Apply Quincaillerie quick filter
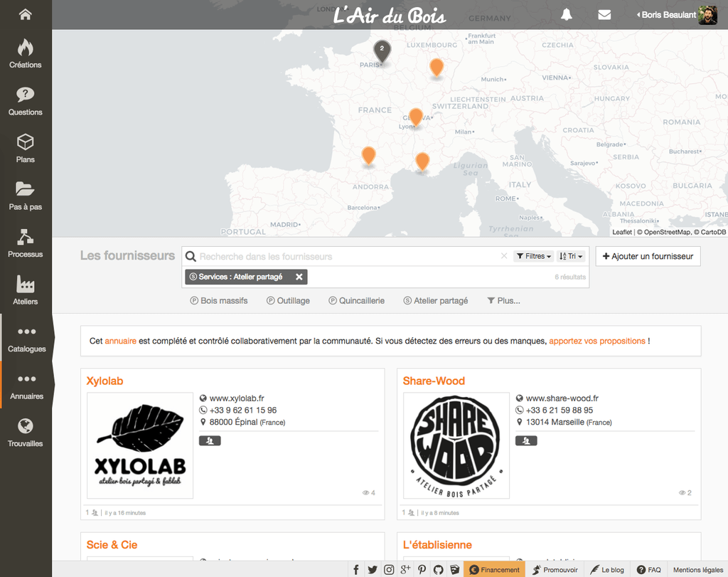728x577 pixels. (357, 300)
